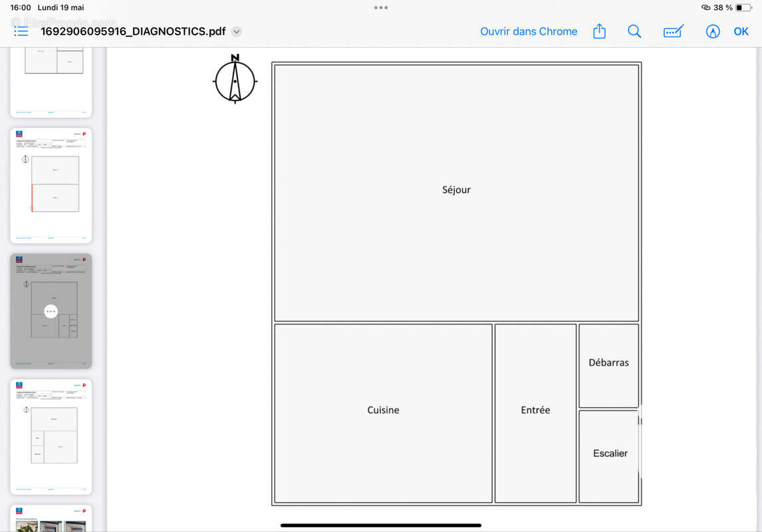This screenshot has width=762, height=532.
Task: Open the form fill keyboard-pen icon
Action: pyautogui.click(x=674, y=31)
